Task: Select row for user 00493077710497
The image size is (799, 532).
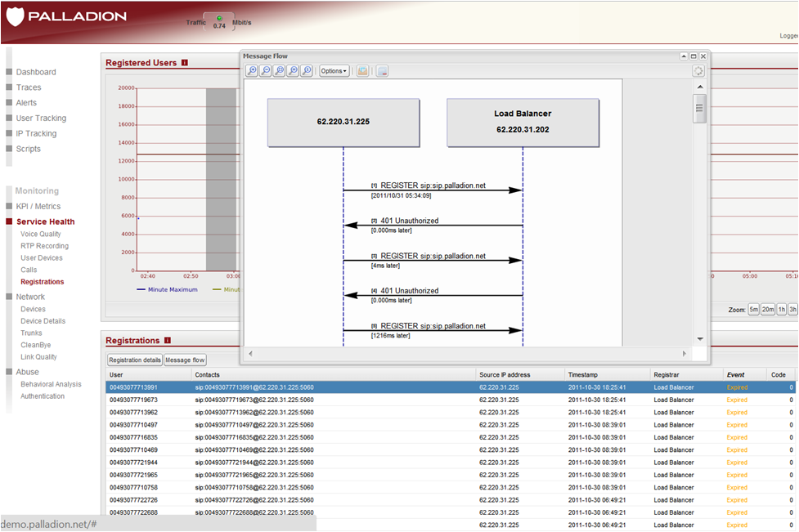Action: 451,425
